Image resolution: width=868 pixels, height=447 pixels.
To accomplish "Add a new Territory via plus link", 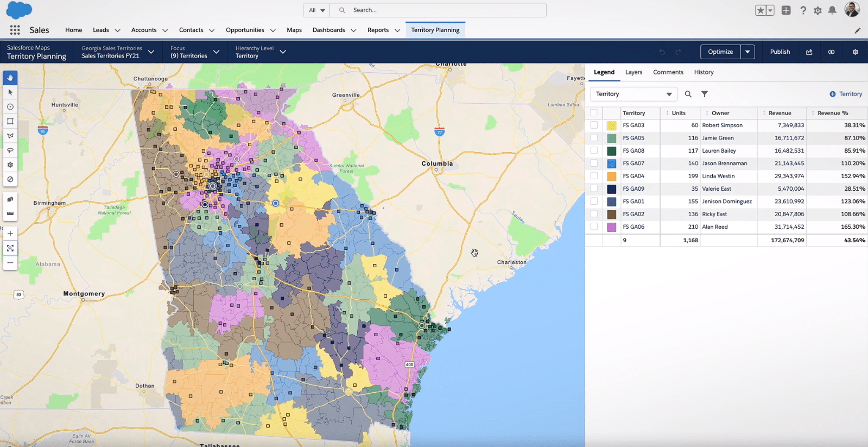I will [x=846, y=94].
